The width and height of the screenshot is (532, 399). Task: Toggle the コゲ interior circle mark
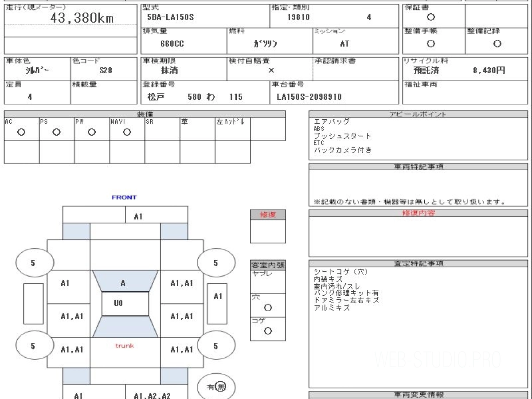pyautogui.click(x=268, y=331)
